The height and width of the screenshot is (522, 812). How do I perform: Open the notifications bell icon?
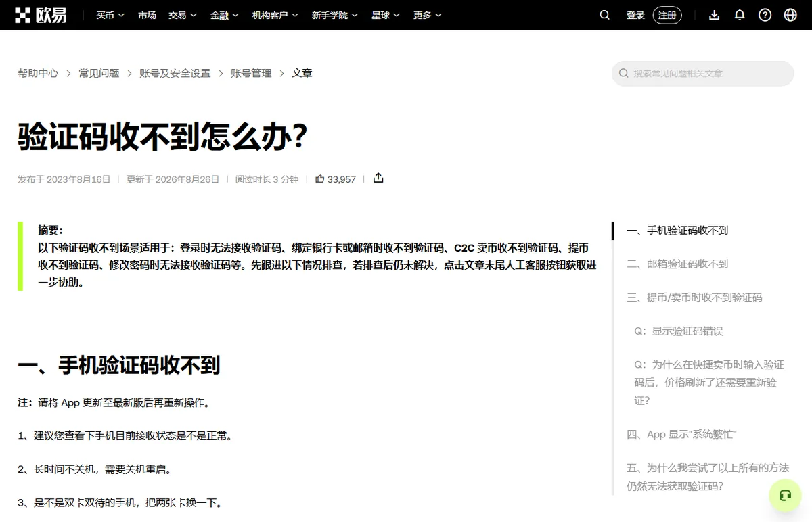[x=740, y=15]
